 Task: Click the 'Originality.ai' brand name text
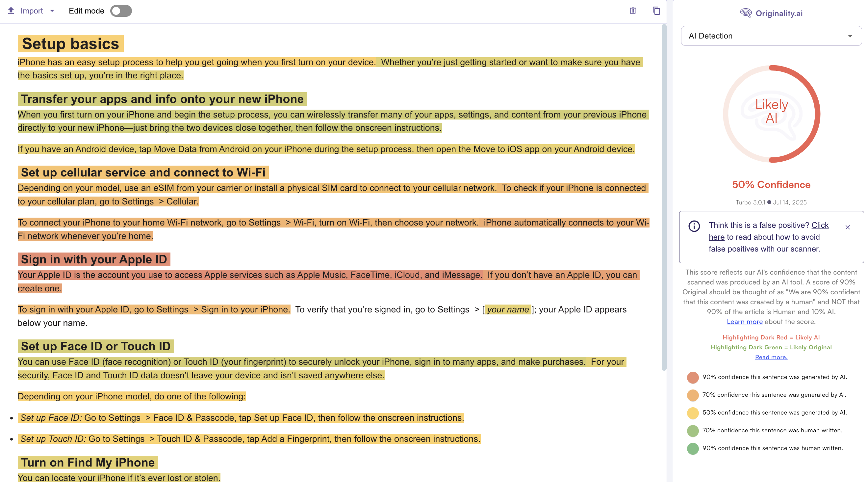(x=779, y=13)
